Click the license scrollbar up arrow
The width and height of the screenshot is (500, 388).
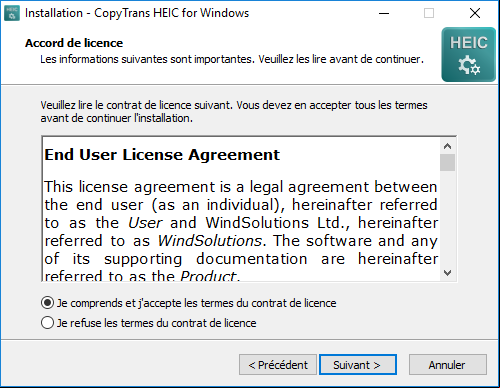[447, 146]
